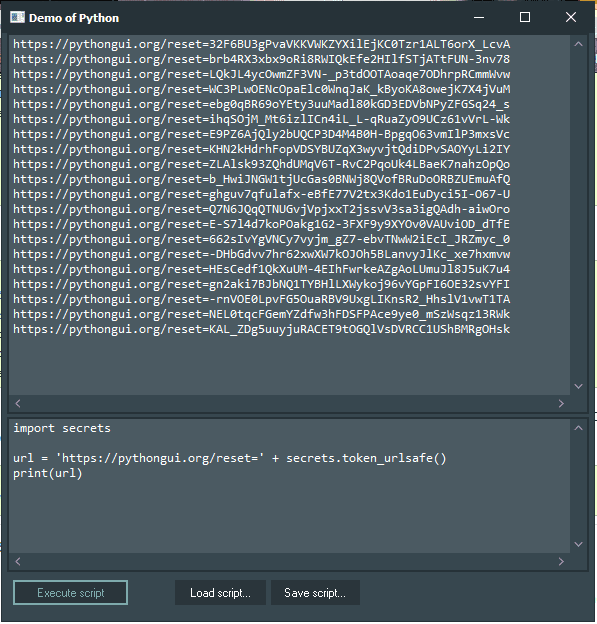597x624 pixels.
Task: Click output URL ending in JRZmyc_0
Action: click(261, 239)
